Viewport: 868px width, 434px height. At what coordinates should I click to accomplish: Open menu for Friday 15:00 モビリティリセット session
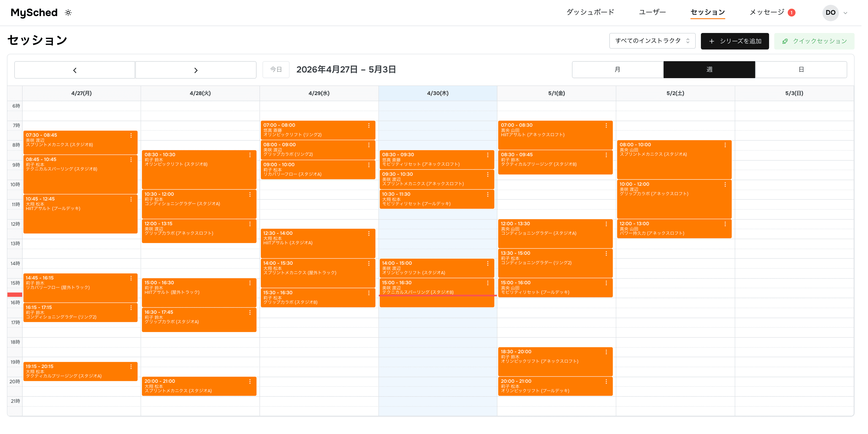click(x=606, y=283)
